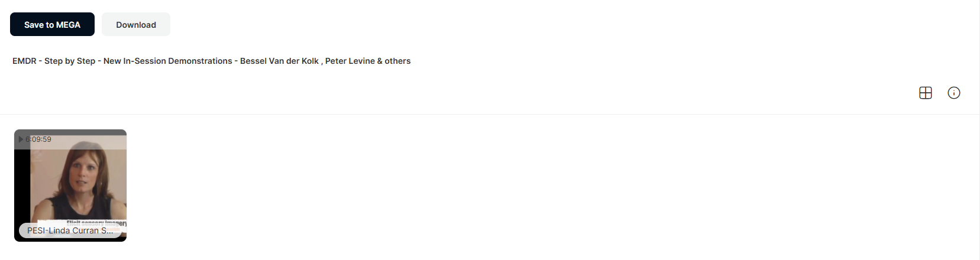
Task: Show details with the circled i icon
Action: click(x=954, y=93)
